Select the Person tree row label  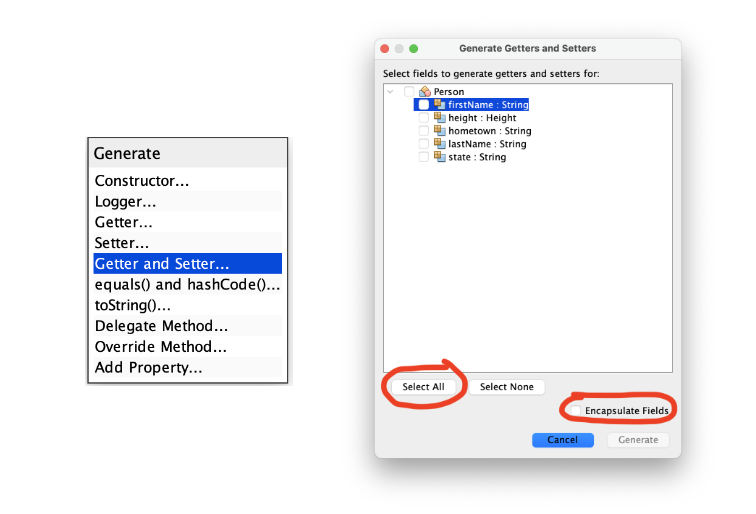pyautogui.click(x=449, y=92)
